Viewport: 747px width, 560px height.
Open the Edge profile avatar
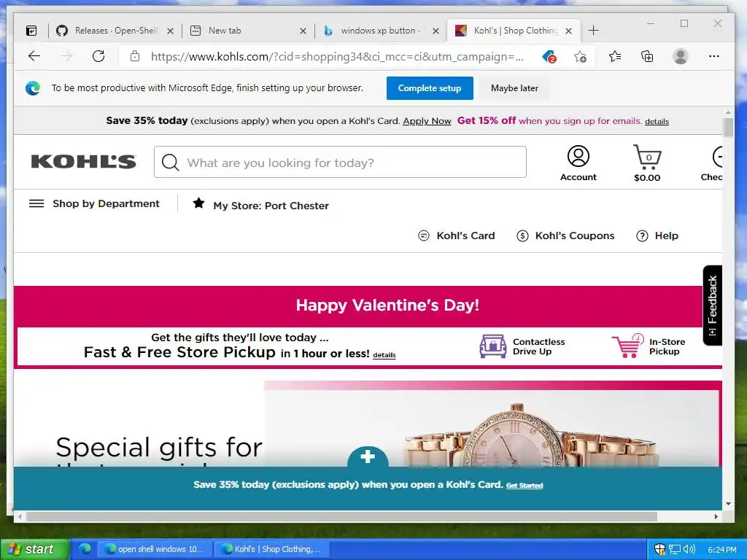coord(681,56)
